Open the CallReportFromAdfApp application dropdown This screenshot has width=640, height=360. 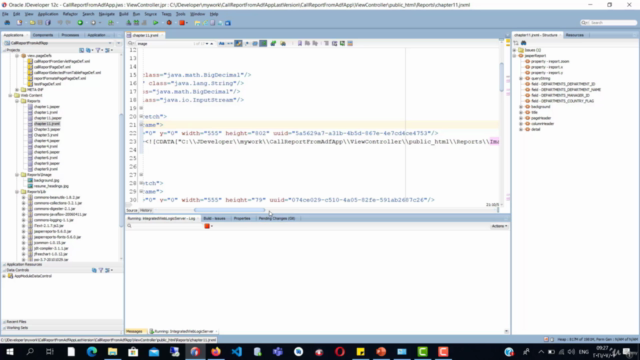110,43
